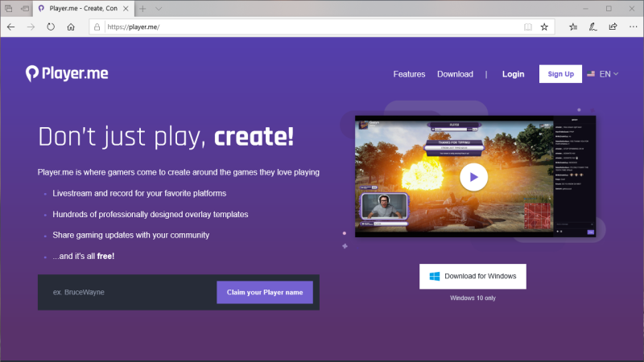Viewport: 644px width, 362px height.
Task: Click '...and it's all free!' text
Action: [84, 256]
